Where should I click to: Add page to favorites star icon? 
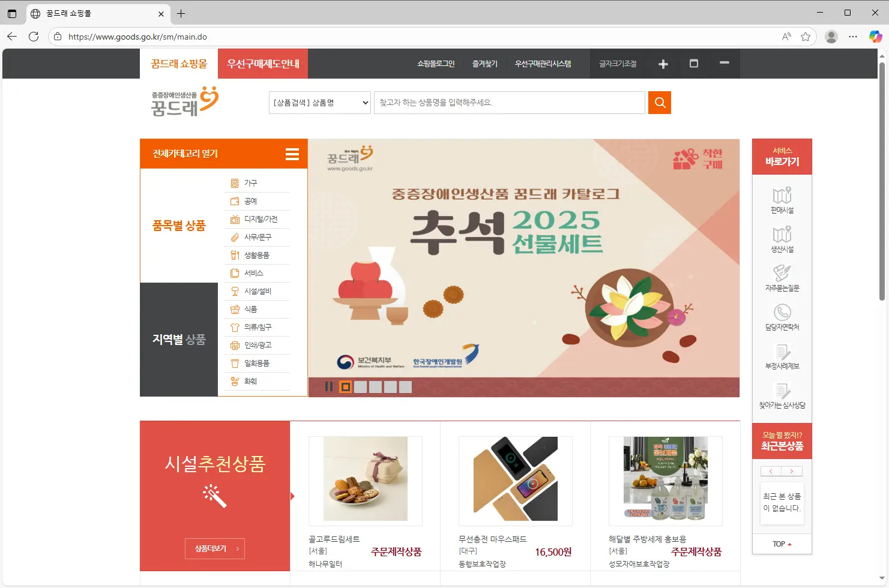click(806, 37)
